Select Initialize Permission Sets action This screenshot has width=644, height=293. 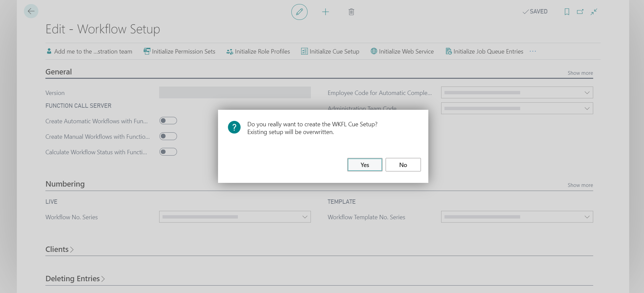[180, 52]
